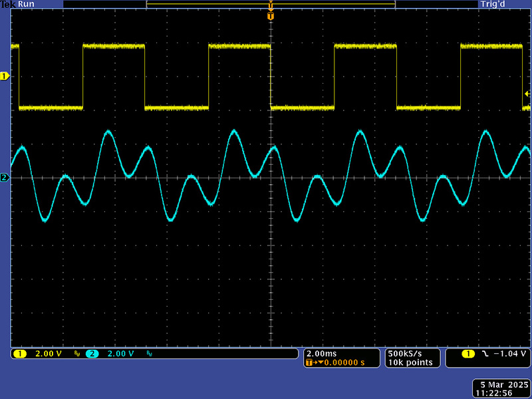Click the channel 1 ground reference marker

[x=5, y=76]
